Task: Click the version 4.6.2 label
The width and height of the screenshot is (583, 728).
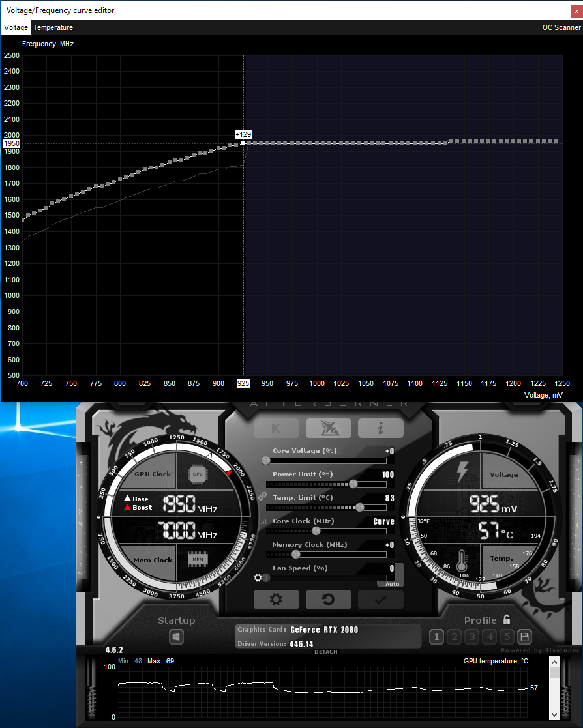Action: click(x=114, y=650)
